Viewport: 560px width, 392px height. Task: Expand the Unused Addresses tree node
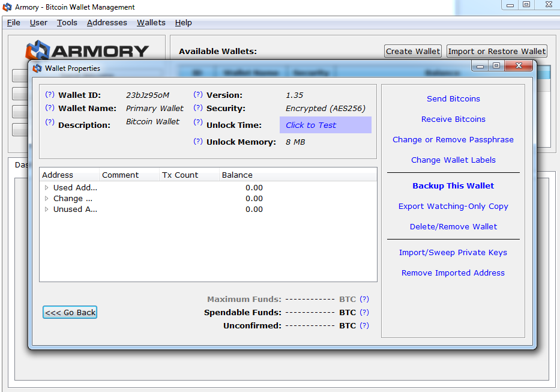click(x=46, y=209)
